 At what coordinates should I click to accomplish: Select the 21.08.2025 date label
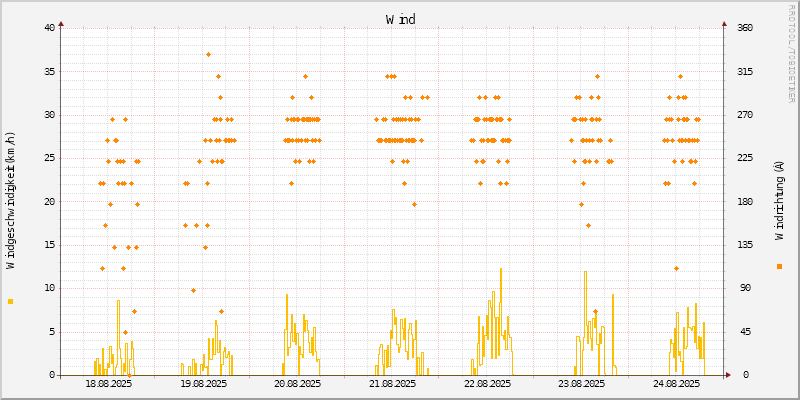pyautogui.click(x=392, y=384)
